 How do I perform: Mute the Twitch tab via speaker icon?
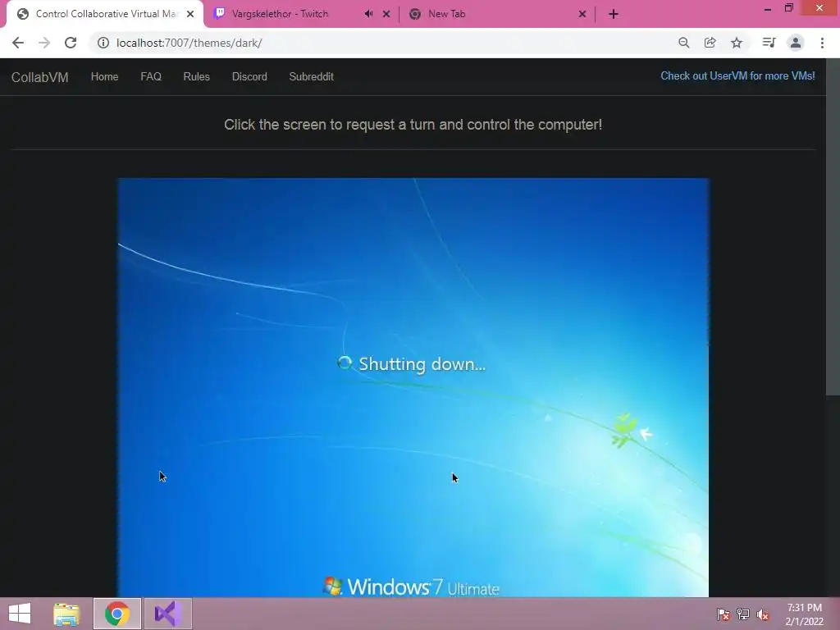368,14
